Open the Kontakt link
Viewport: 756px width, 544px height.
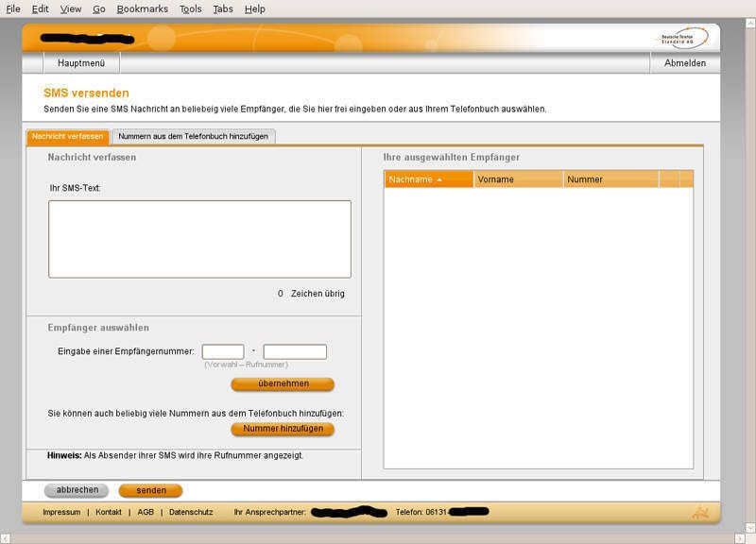point(109,512)
